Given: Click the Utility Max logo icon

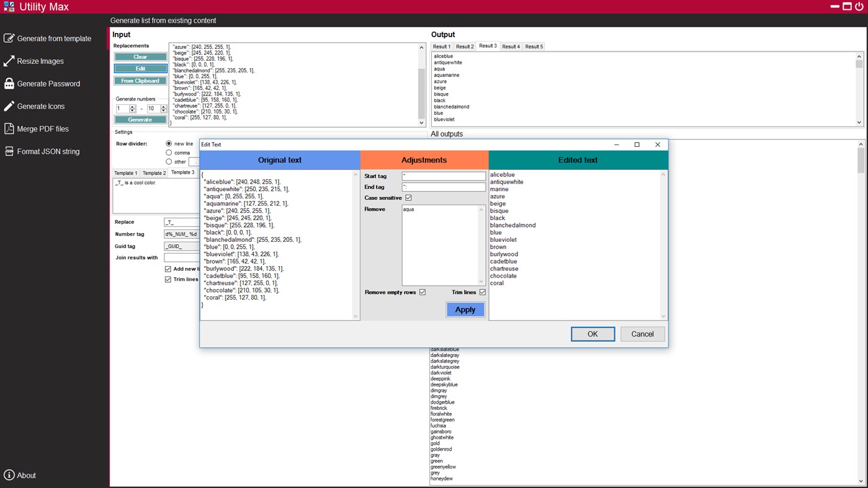Looking at the screenshot, I should (x=8, y=6).
